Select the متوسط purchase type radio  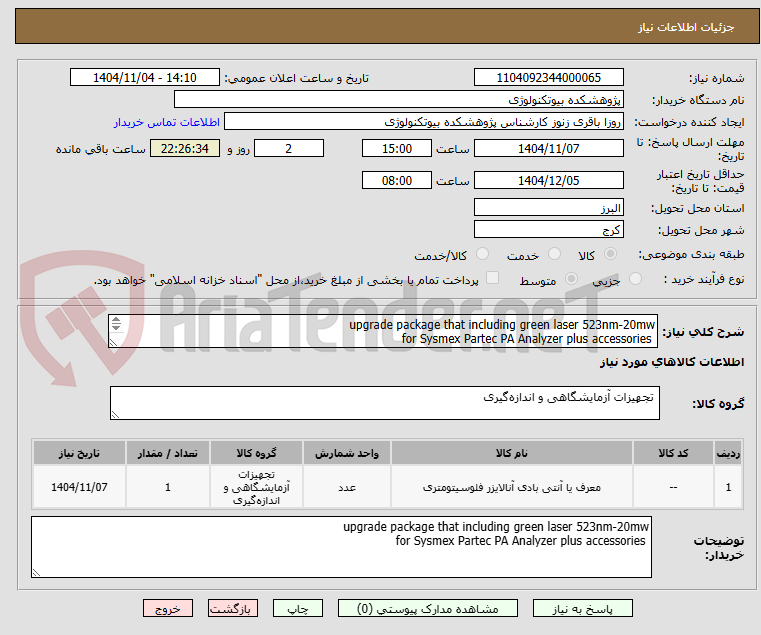click(x=572, y=279)
